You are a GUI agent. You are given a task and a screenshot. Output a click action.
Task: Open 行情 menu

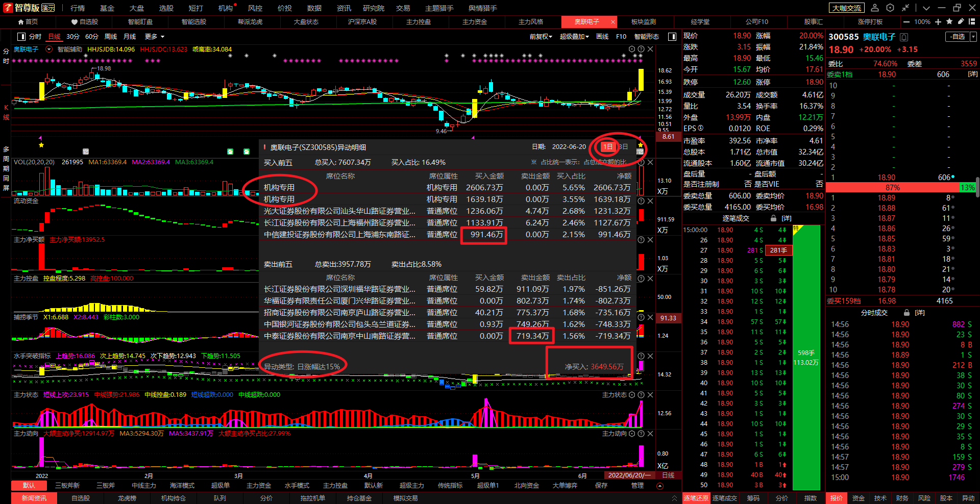coord(78,8)
